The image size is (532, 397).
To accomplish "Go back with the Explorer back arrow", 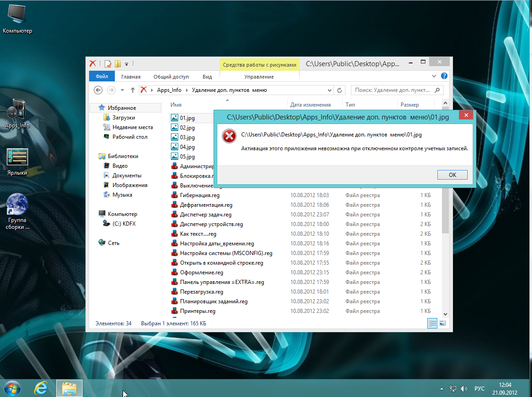I will (x=98, y=90).
